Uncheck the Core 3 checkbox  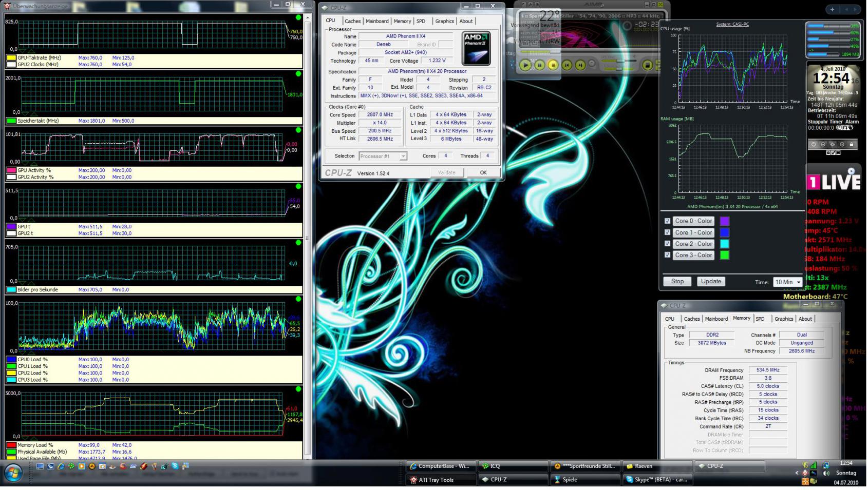coord(667,255)
